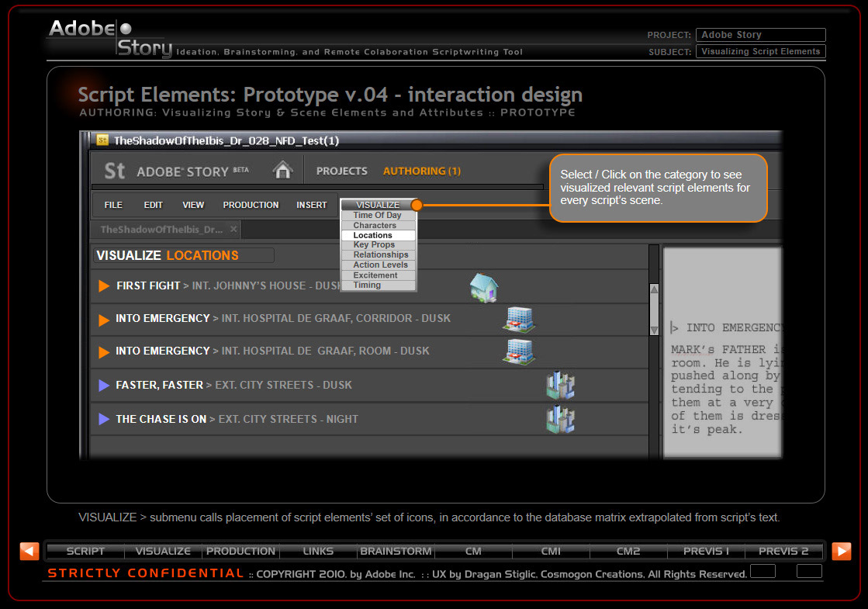This screenshot has height=609, width=868.
Task: Choose Key Props from Visualize menu
Action: 378,244
